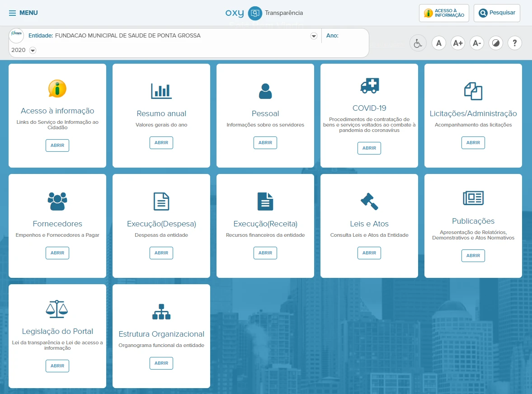The width and height of the screenshot is (532, 394).
Task: Click the Leis e Atos gavel icon
Action: [369, 201]
